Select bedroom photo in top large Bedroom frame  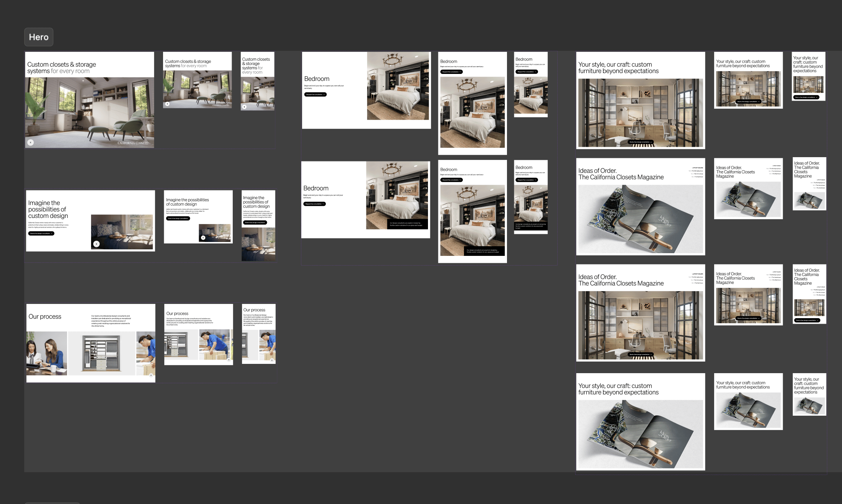398,86
